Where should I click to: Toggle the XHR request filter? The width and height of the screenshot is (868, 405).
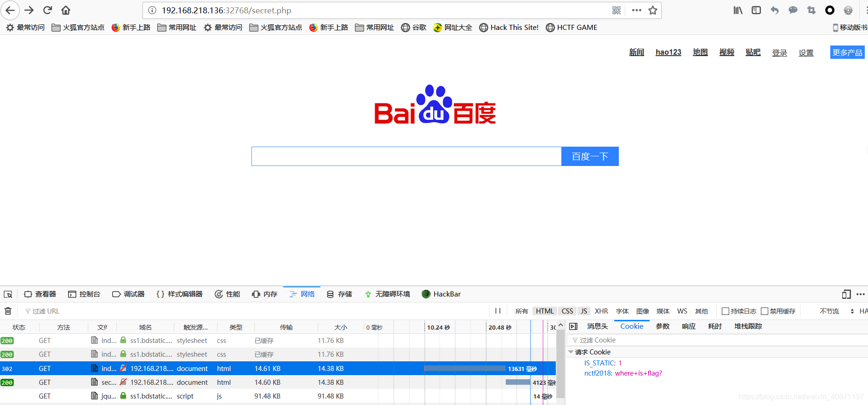(x=601, y=311)
